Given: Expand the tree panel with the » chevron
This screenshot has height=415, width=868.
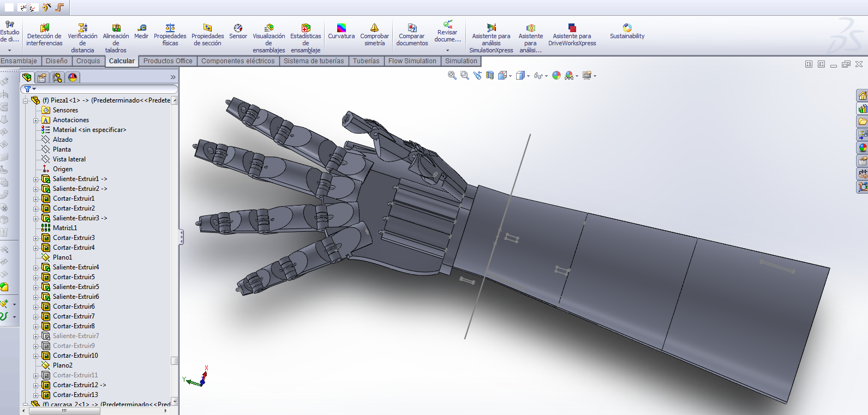Looking at the screenshot, I should pos(173,77).
